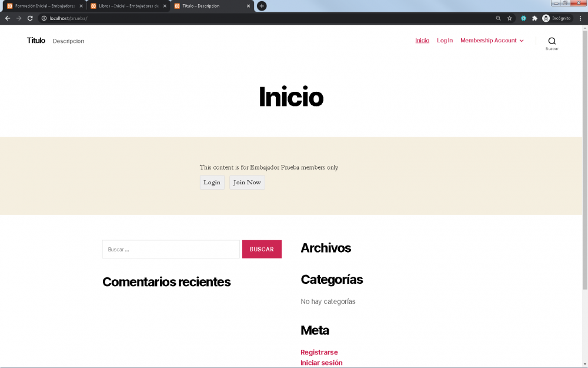
Task: Click the Meta widget heading
Action: pyautogui.click(x=315, y=330)
